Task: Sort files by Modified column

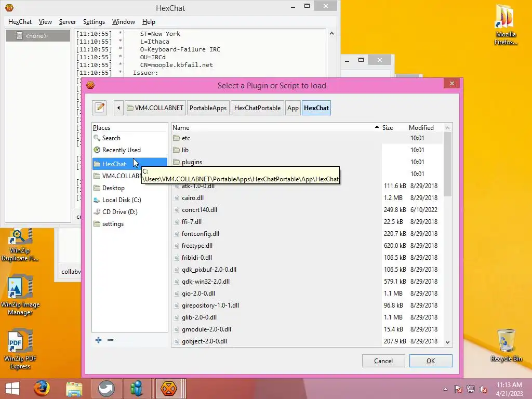Action: [x=425, y=128]
